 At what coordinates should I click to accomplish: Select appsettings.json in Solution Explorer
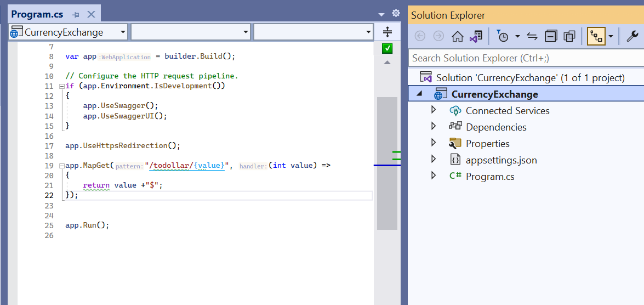501,160
